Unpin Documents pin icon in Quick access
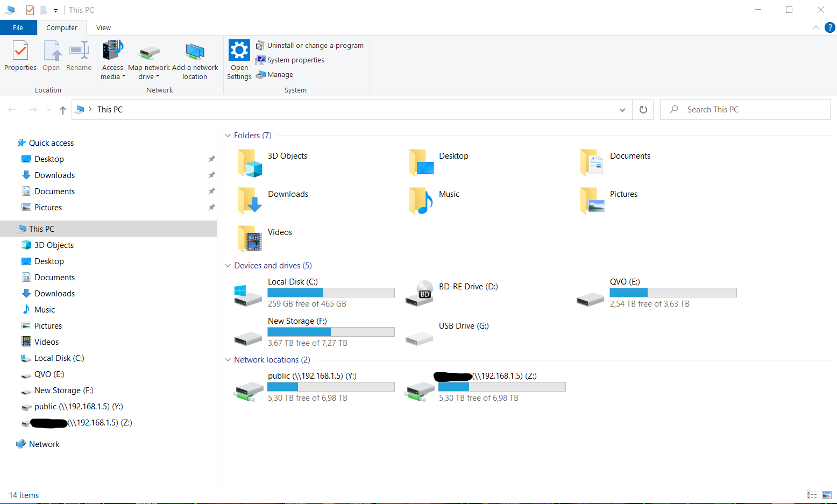The image size is (837, 504). click(211, 191)
